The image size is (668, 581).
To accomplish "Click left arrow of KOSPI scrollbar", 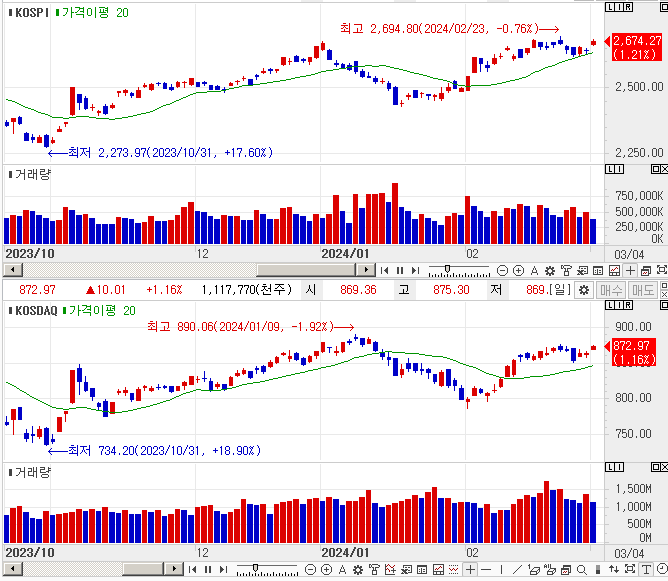I will click(x=13, y=270).
